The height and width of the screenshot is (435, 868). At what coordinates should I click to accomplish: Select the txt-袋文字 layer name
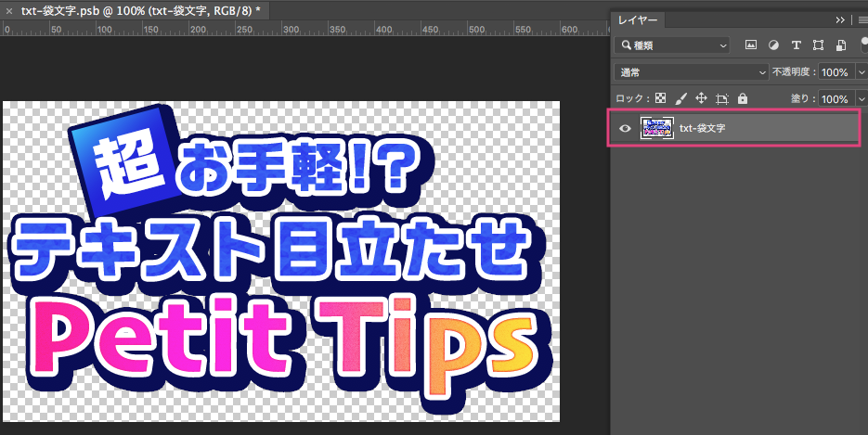(x=703, y=128)
